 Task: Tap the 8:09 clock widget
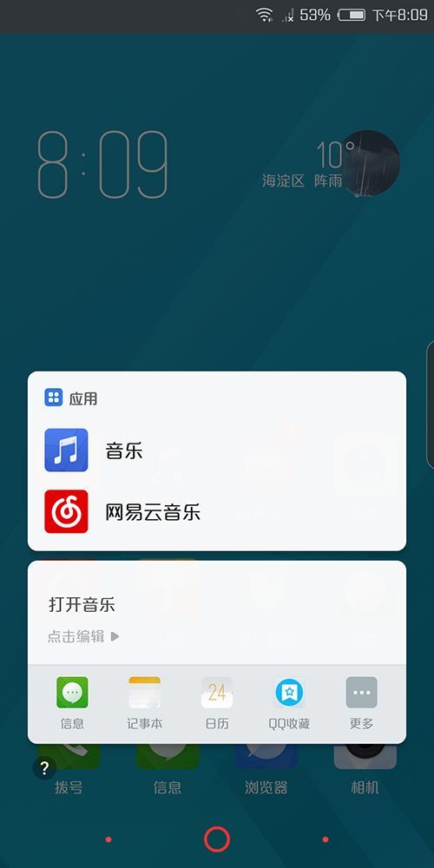coord(102,164)
